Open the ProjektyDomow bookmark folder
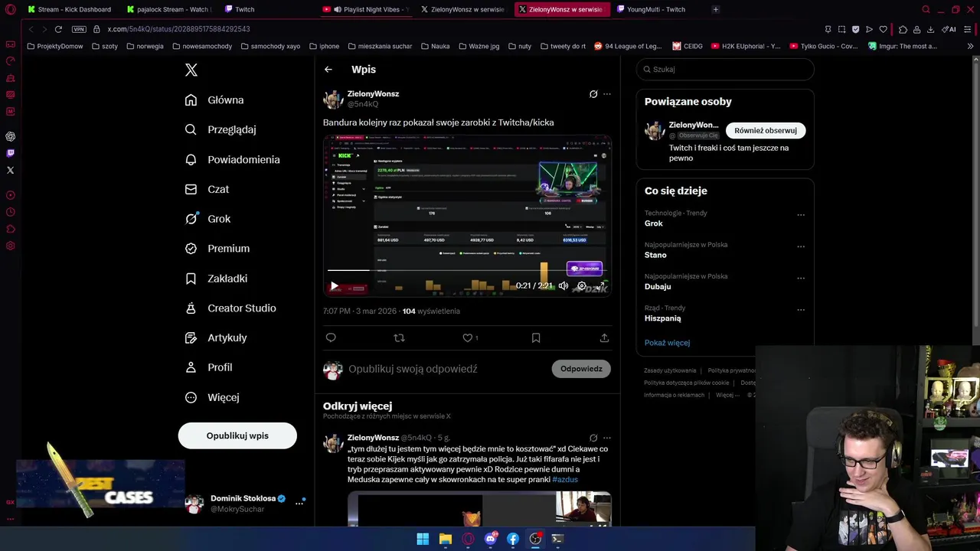980x551 pixels. 55,46
